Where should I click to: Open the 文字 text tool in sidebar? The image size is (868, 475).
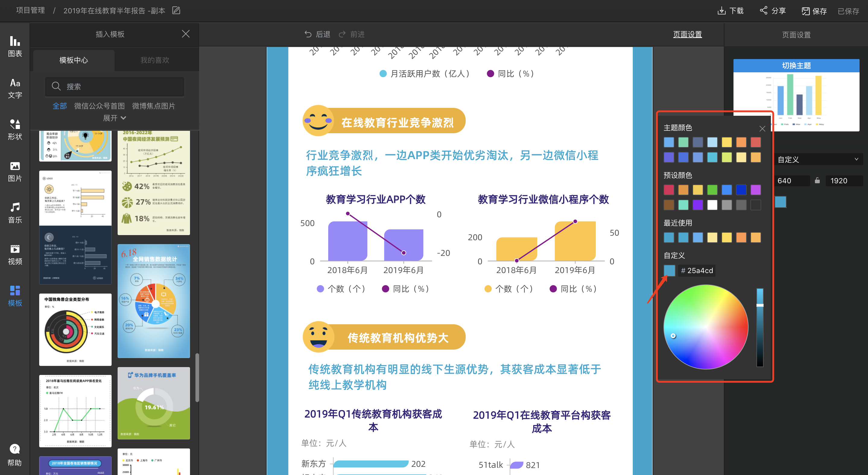click(15, 88)
